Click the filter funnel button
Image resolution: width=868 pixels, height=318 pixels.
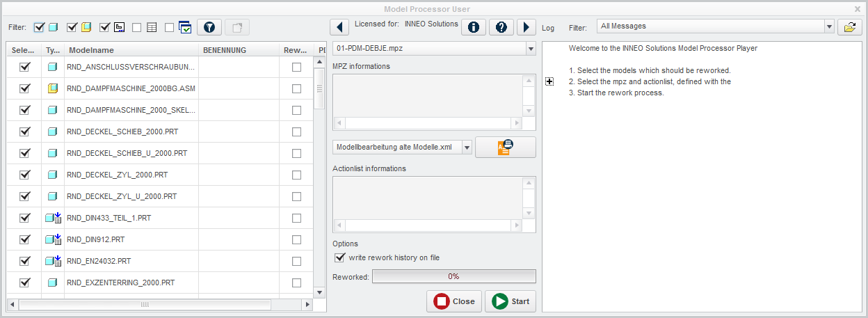209,27
